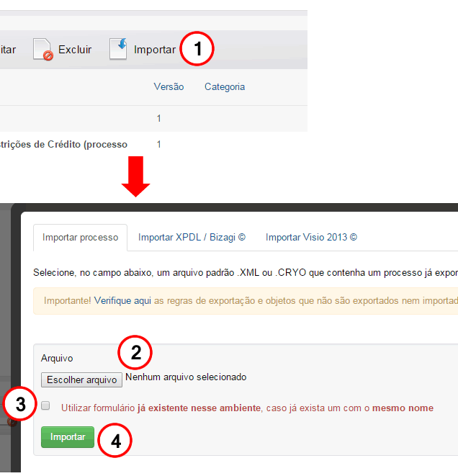The image size is (458, 476).
Task: Click the 'Nenhum arquivo selecionado' file field text
Action: pyautogui.click(x=186, y=377)
